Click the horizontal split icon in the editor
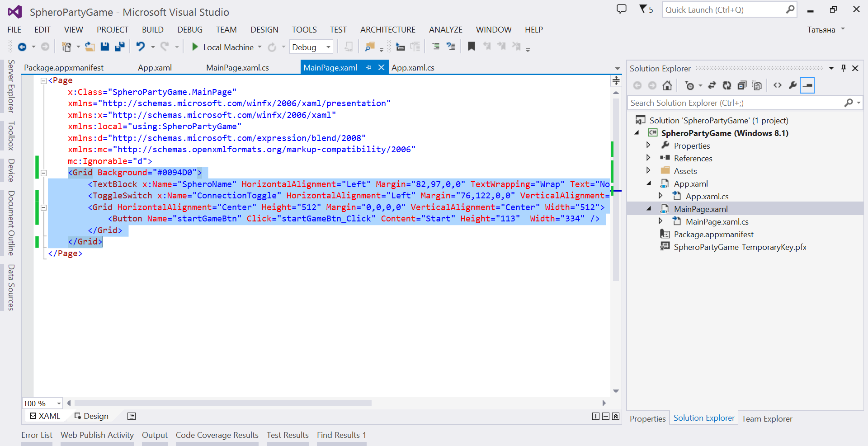This screenshot has height=446, width=868. [x=606, y=416]
